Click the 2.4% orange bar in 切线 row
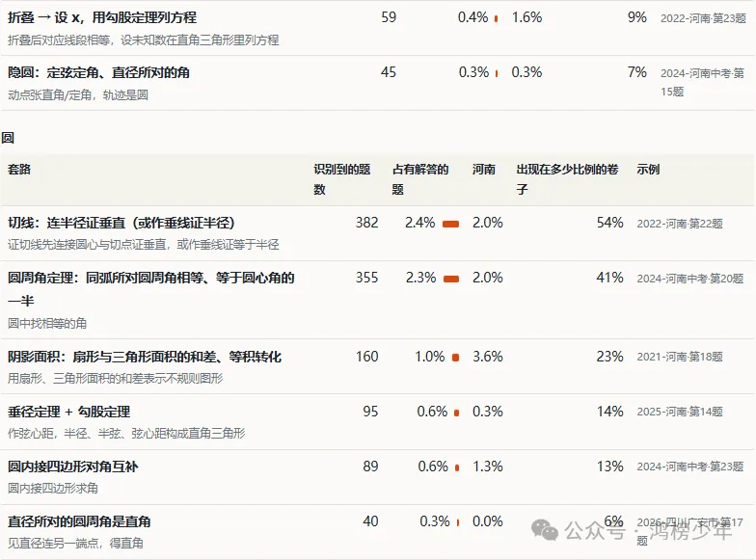 pos(451,224)
